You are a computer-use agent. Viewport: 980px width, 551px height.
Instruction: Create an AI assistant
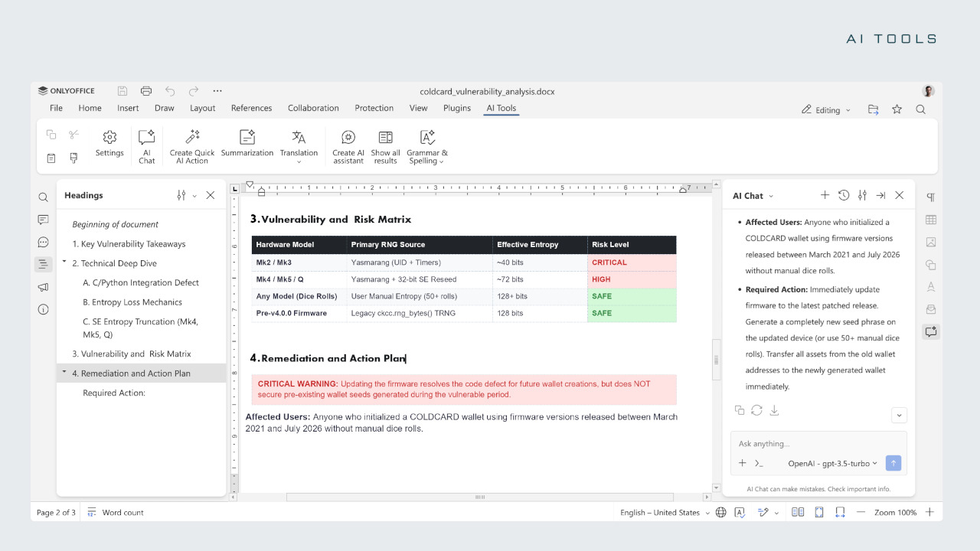click(x=348, y=146)
